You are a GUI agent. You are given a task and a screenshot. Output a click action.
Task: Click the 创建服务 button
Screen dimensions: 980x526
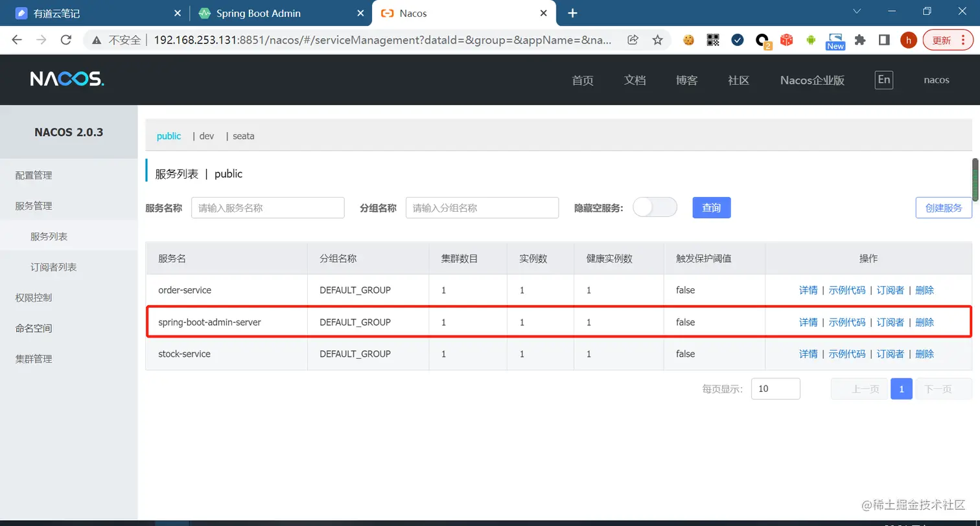tap(944, 207)
